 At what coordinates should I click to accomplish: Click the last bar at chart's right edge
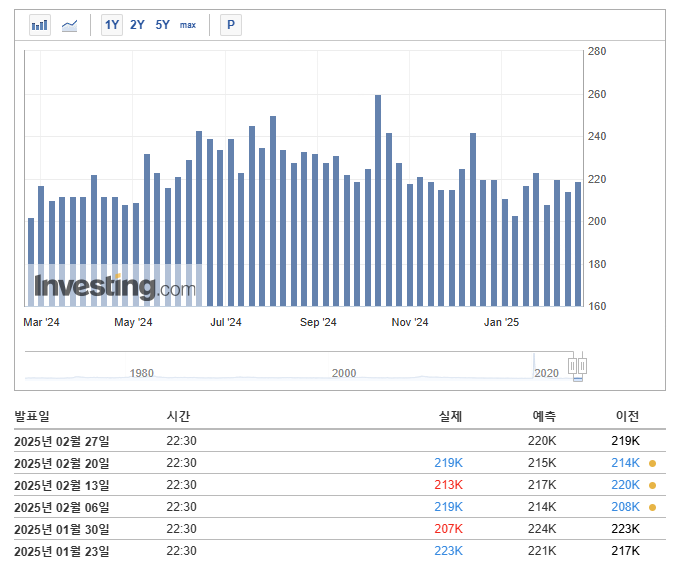pos(578,244)
